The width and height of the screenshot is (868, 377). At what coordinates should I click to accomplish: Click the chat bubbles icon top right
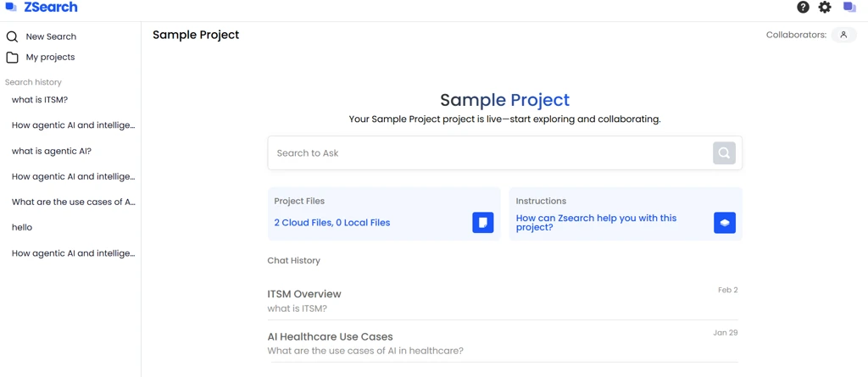(849, 8)
